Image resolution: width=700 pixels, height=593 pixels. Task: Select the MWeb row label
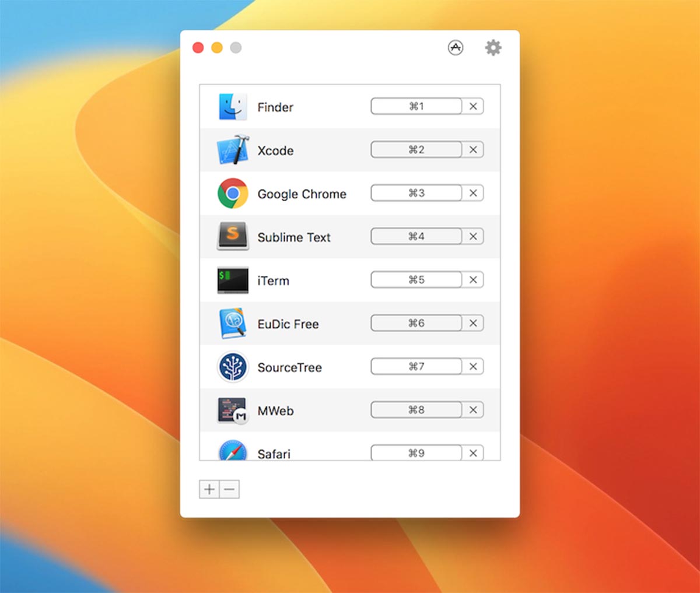pos(276,411)
